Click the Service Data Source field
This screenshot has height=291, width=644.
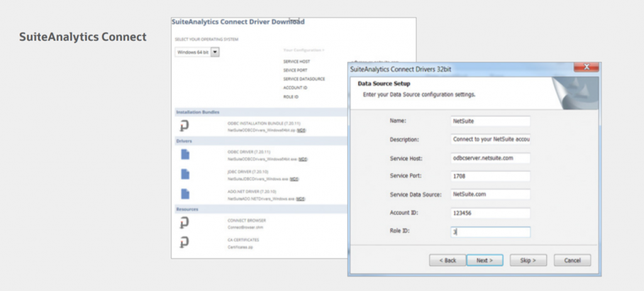click(x=490, y=194)
